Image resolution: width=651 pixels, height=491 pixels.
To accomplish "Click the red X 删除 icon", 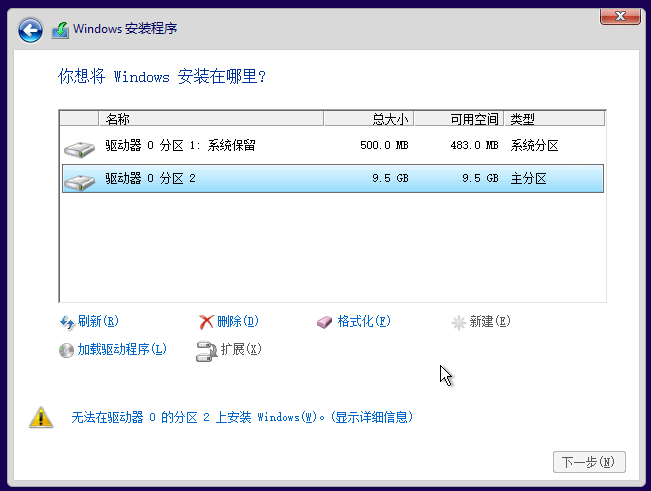I will tap(206, 322).
